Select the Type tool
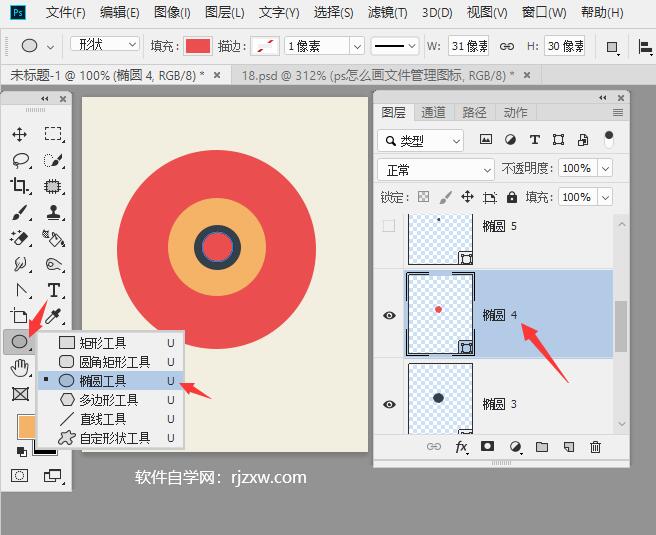656x535 pixels. (x=54, y=290)
